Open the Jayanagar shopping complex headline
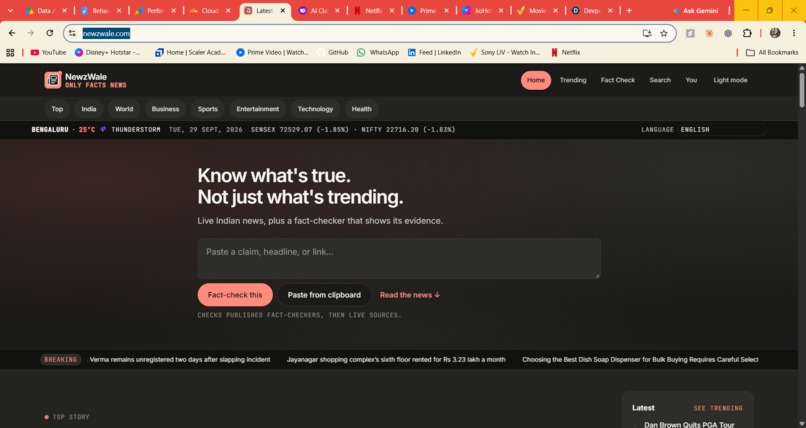 pyautogui.click(x=396, y=360)
